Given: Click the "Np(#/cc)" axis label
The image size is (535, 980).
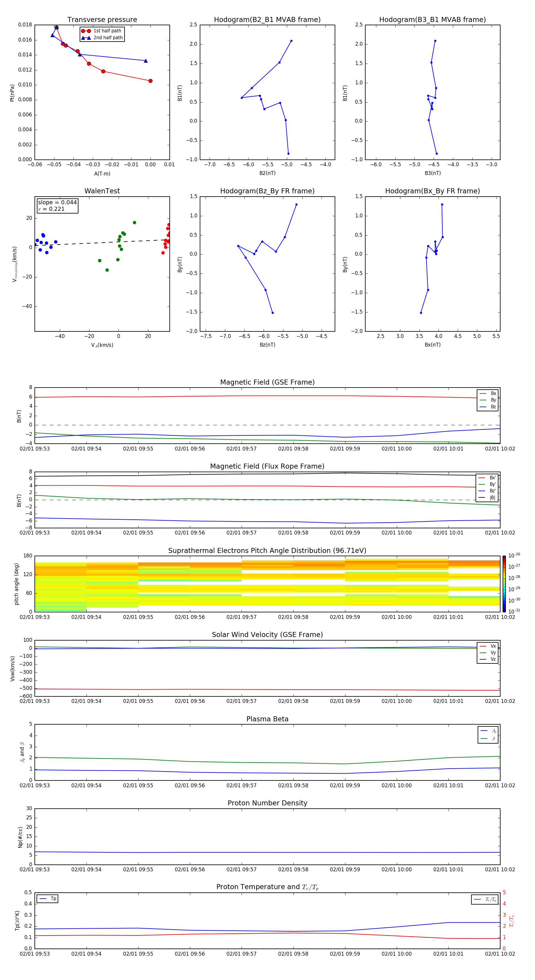Looking at the screenshot, I should click(20, 837).
